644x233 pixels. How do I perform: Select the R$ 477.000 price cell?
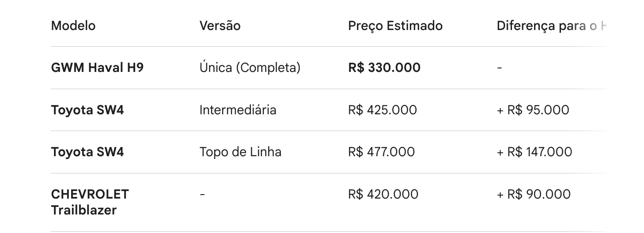382,152
